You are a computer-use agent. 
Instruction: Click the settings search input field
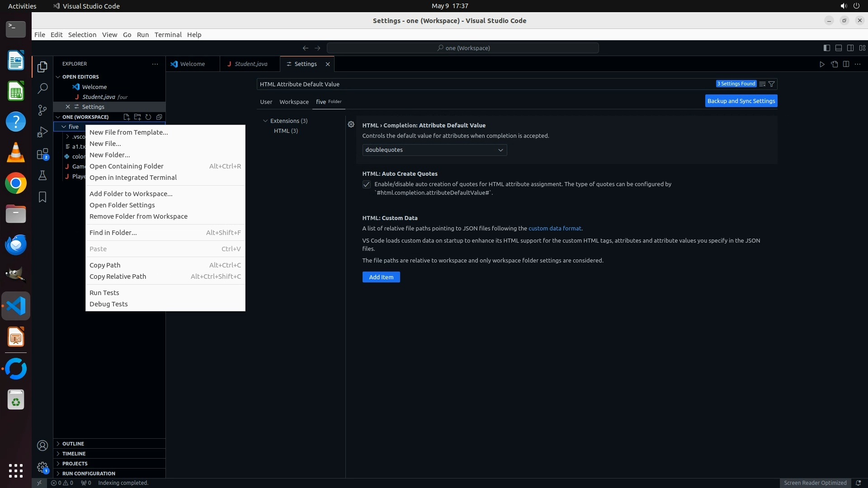[484, 84]
